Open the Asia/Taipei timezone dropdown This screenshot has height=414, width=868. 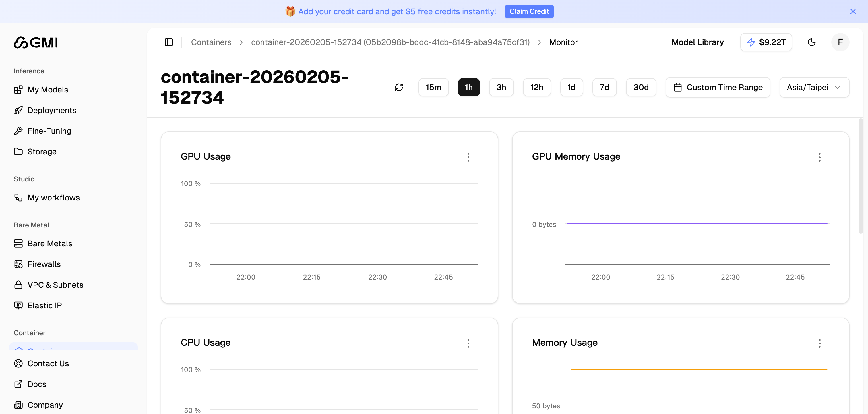click(x=814, y=87)
